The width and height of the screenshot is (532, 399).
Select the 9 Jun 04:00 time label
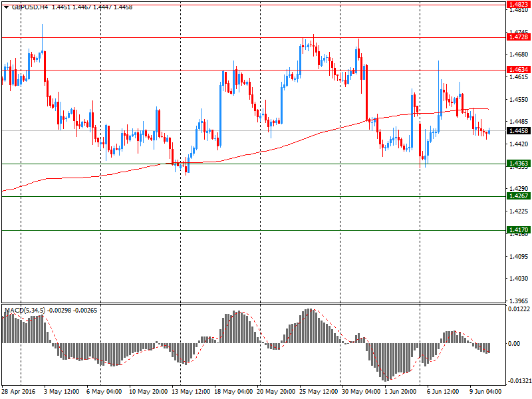click(485, 392)
